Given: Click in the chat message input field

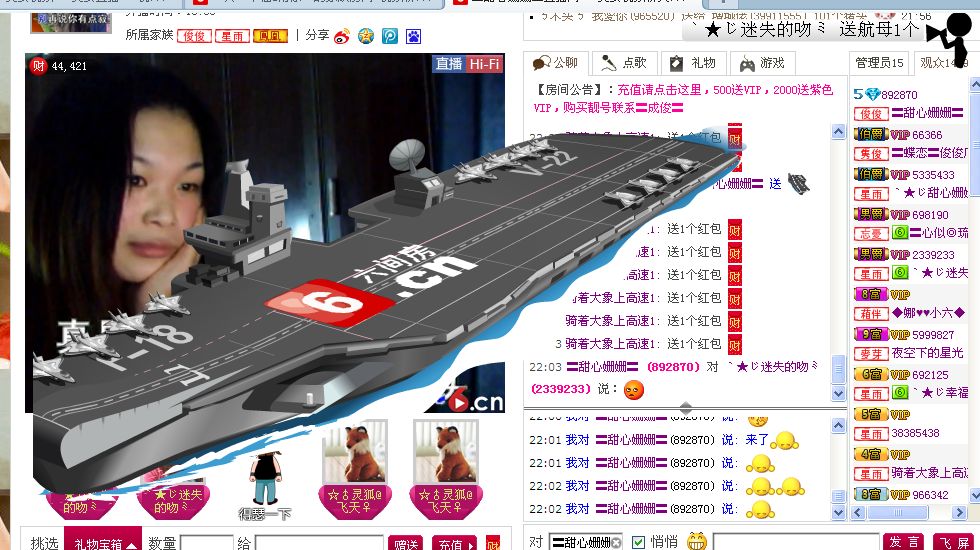Looking at the screenshot, I should tap(796, 542).
